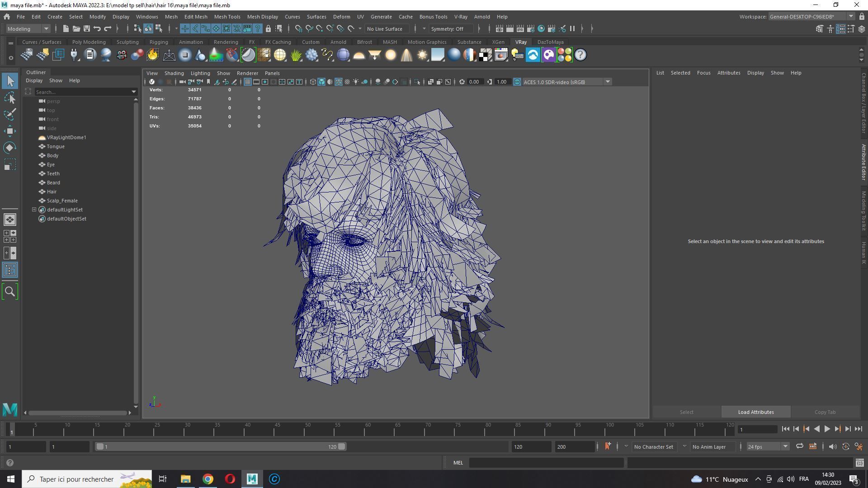The image size is (868, 488).
Task: Open the ACES color transform dropdown
Action: (x=608, y=82)
